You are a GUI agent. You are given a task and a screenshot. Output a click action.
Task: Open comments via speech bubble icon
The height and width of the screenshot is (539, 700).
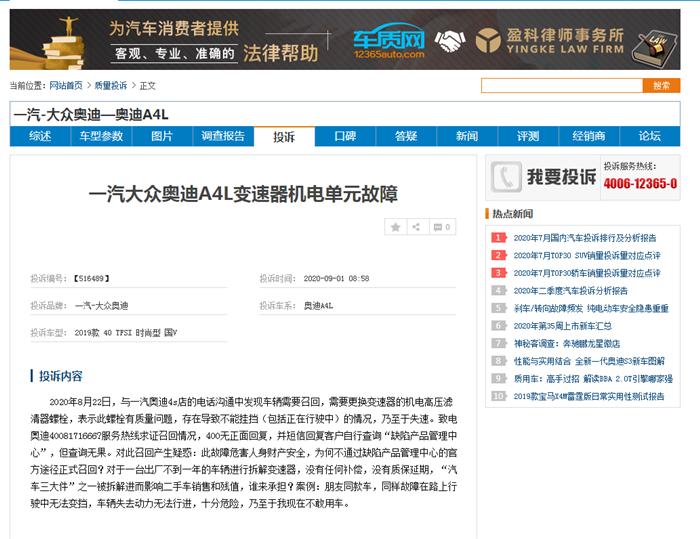pos(442,227)
